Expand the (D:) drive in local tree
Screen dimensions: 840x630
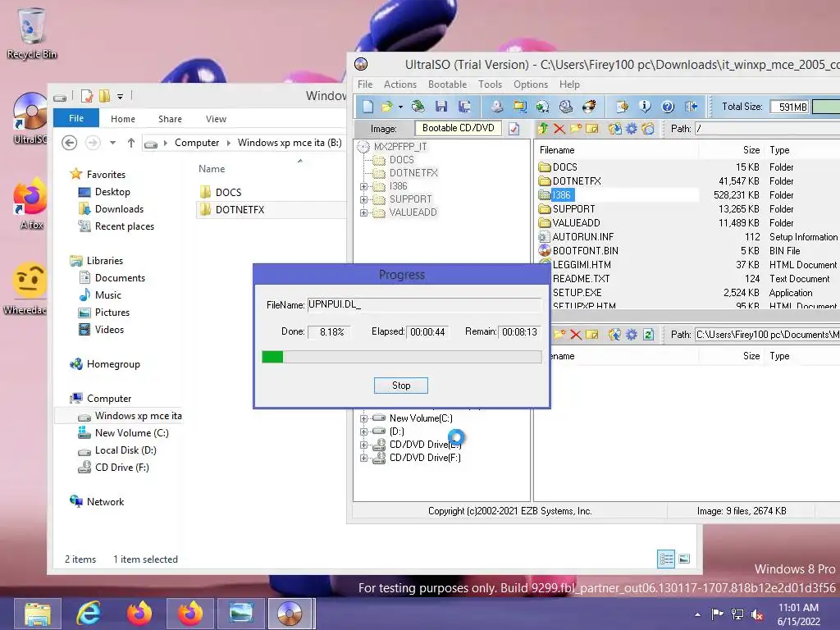click(363, 431)
